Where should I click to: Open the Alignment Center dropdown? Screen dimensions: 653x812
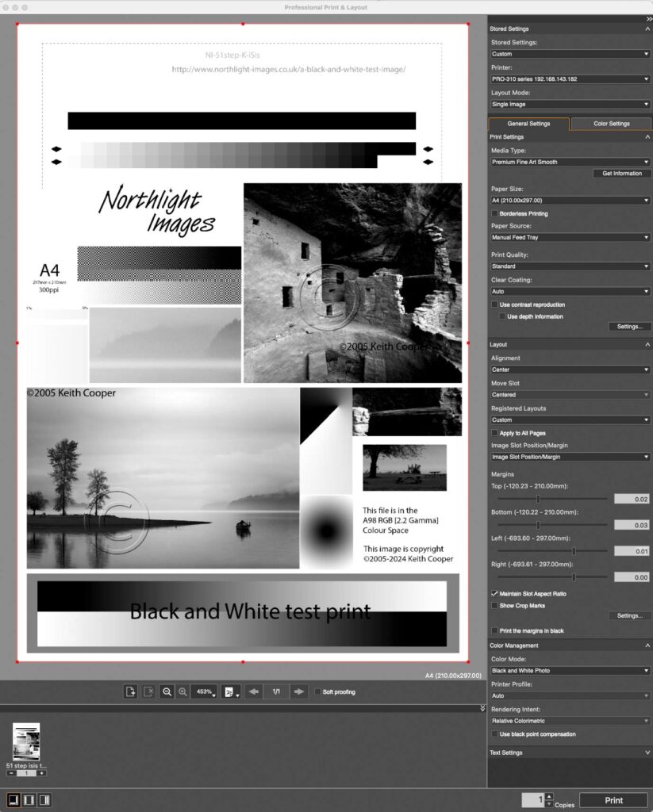pos(570,370)
